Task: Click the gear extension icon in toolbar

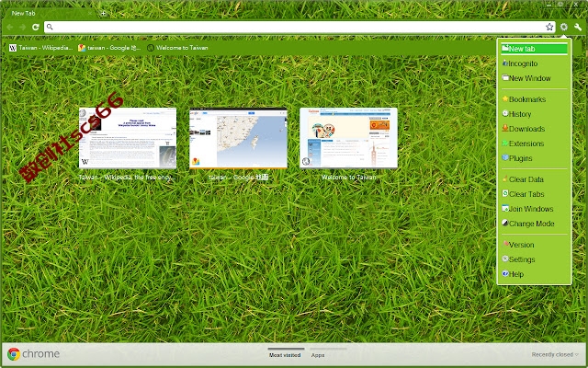Action: 563,27
